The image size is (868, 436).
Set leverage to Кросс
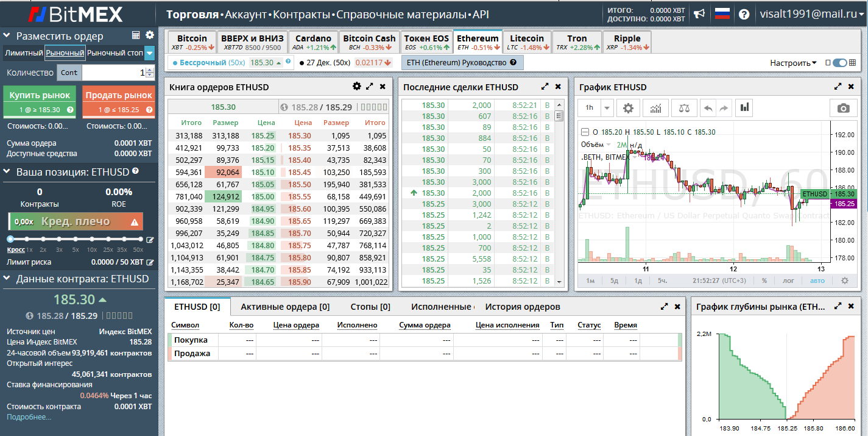click(16, 249)
